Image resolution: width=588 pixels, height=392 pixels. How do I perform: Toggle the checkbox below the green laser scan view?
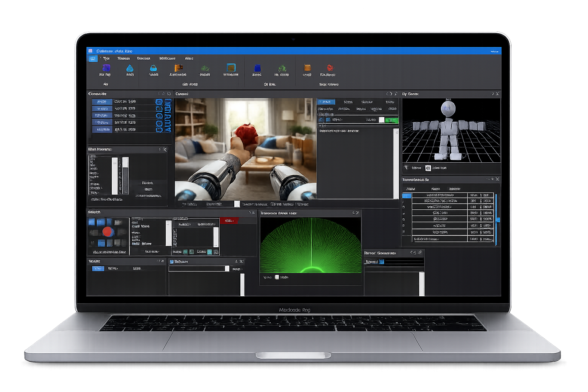coord(277,277)
